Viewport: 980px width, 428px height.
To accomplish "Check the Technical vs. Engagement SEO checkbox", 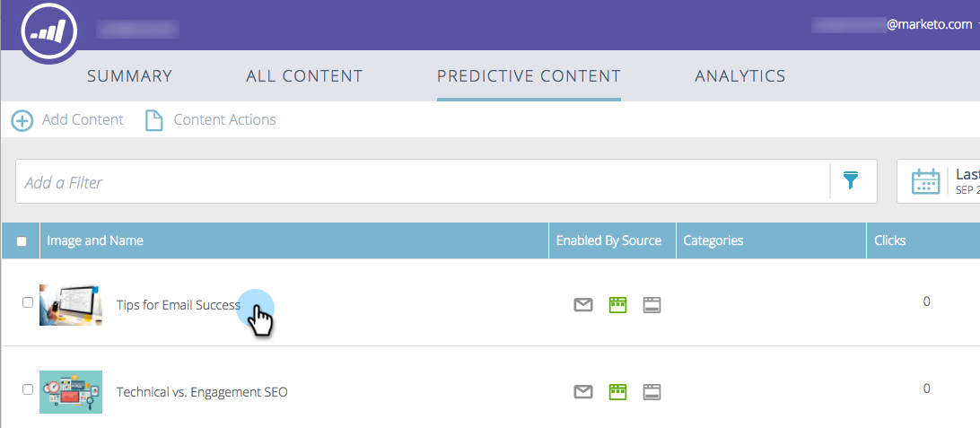I will (x=28, y=389).
